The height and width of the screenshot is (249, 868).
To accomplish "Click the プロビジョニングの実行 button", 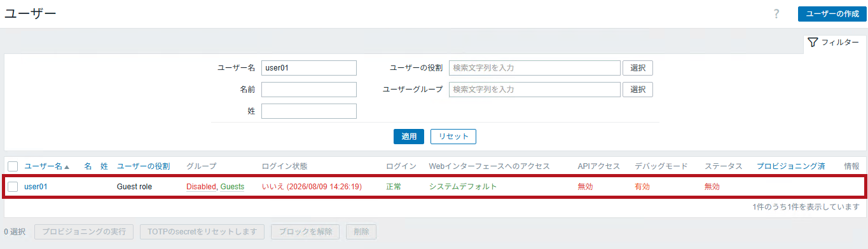I will [x=84, y=232].
